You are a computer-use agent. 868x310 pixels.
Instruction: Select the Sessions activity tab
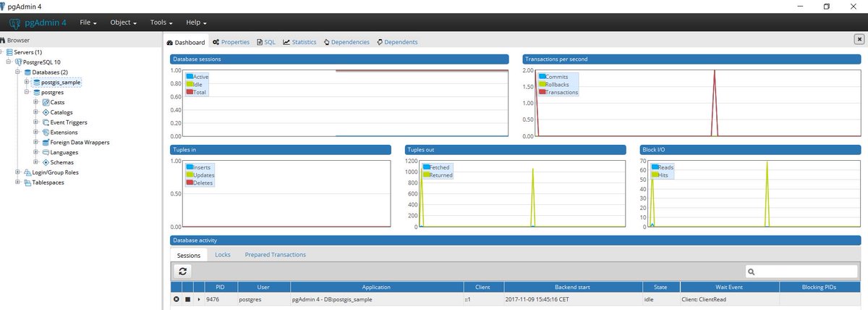click(x=188, y=255)
